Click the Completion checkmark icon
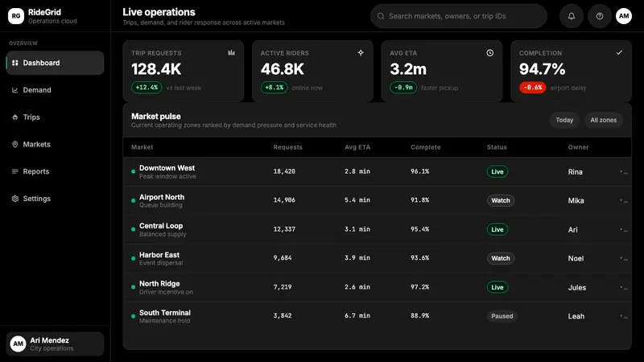The height and width of the screenshot is (362, 644). click(x=619, y=52)
